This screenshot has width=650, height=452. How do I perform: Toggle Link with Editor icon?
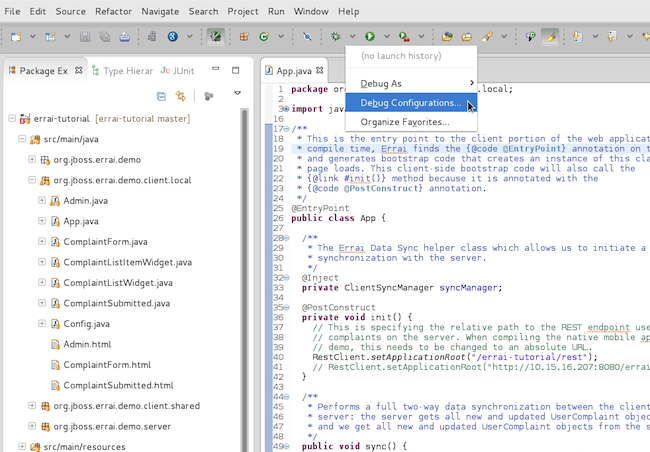click(x=180, y=96)
